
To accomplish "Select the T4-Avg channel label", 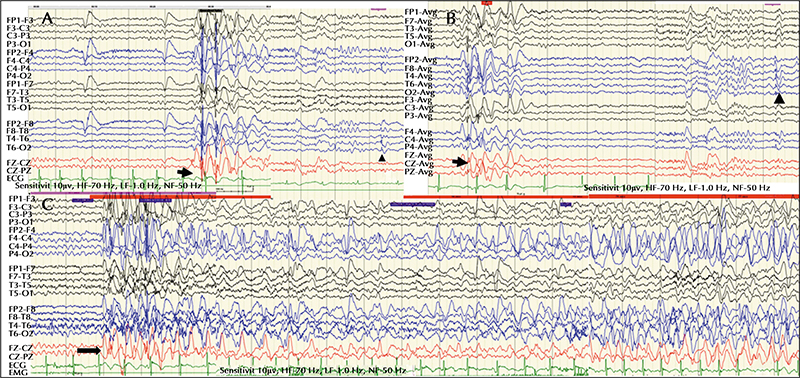I will coord(418,76).
